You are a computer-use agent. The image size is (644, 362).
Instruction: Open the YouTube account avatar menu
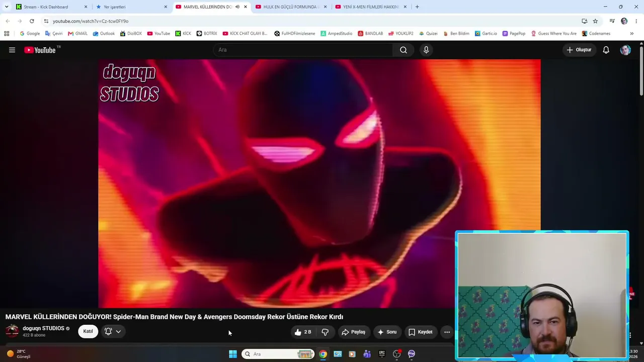click(x=625, y=50)
